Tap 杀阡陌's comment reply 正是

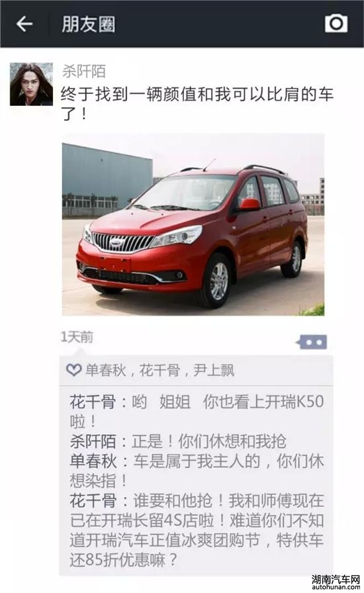(x=178, y=441)
